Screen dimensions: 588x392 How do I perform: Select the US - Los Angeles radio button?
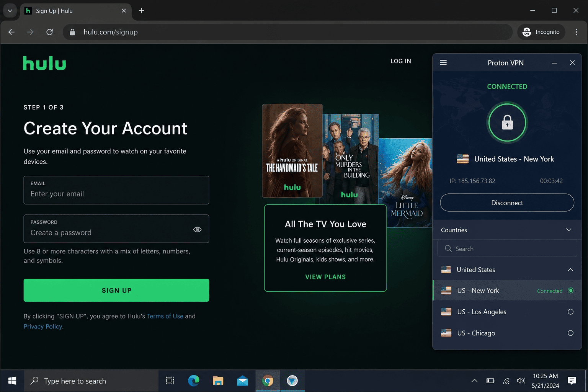[x=570, y=312]
